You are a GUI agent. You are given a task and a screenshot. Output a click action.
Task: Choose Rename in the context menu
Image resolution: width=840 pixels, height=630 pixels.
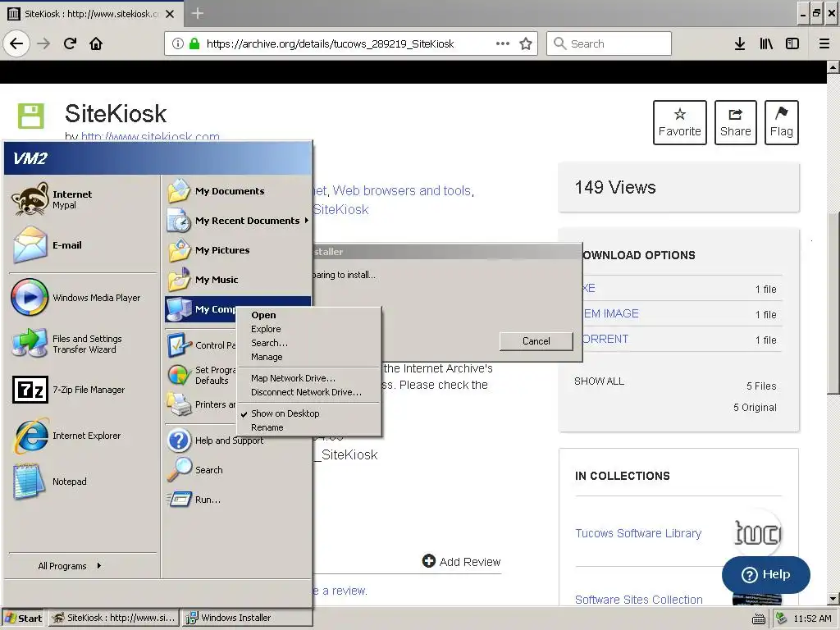[308, 427]
